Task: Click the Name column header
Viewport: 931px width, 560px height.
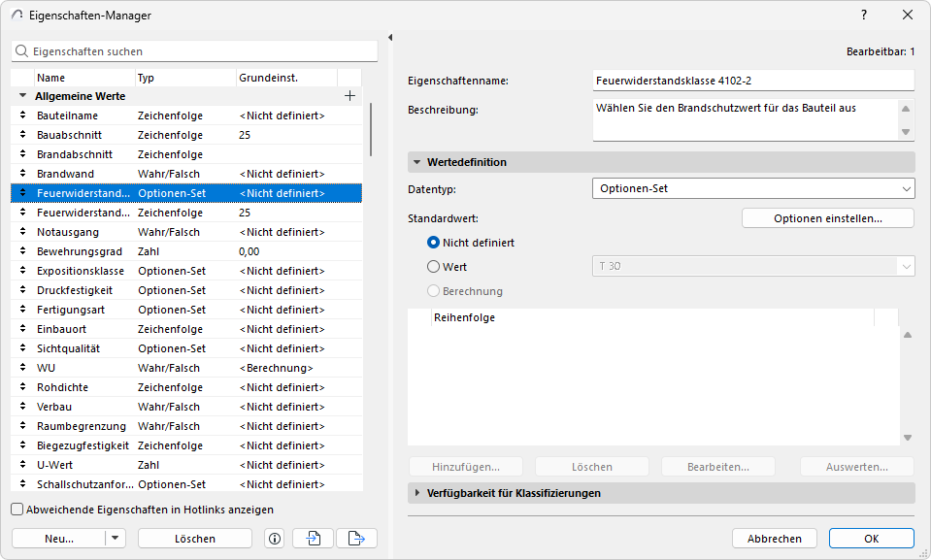Action: pyautogui.click(x=83, y=78)
